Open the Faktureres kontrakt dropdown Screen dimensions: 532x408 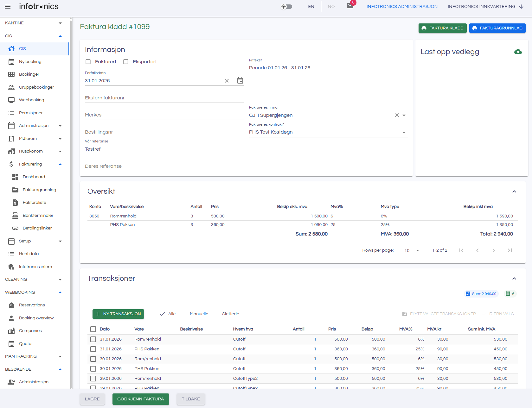[x=404, y=132]
